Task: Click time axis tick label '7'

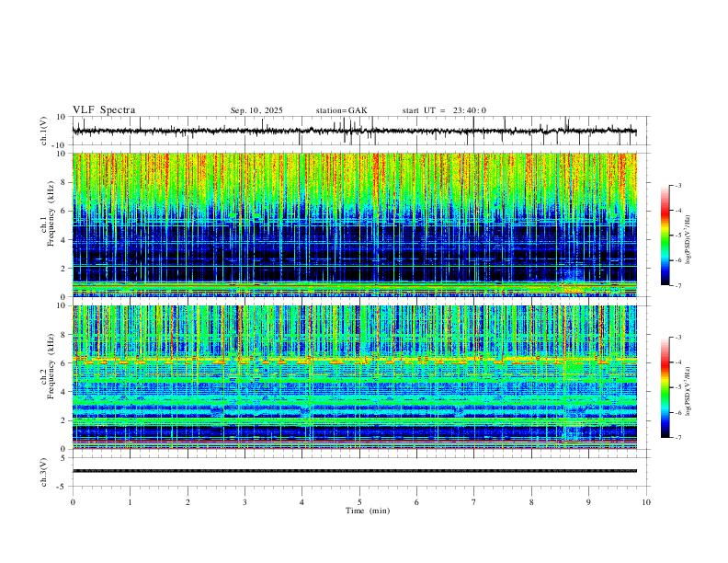Action: [474, 502]
